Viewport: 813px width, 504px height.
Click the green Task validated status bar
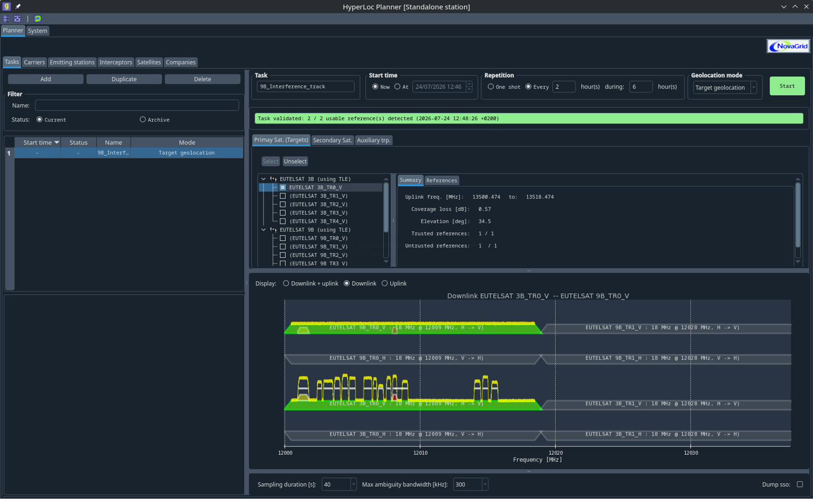[529, 118]
